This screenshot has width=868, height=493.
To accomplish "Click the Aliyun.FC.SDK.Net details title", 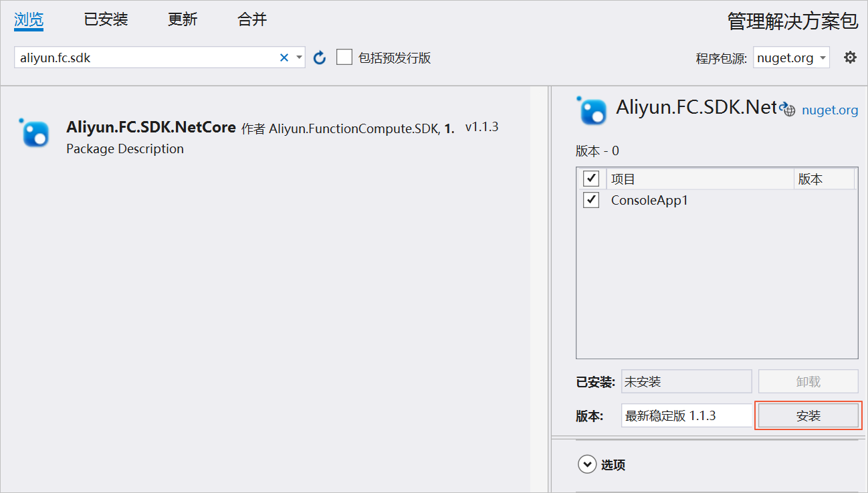I will pyautogui.click(x=697, y=107).
